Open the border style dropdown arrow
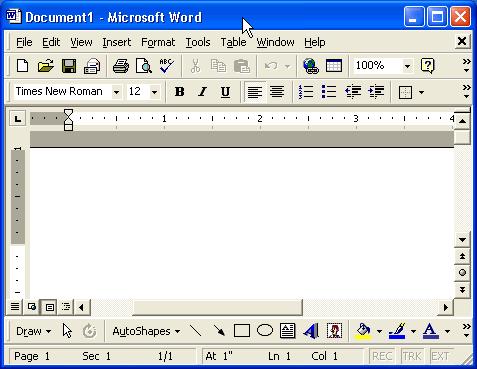Viewport: 477px width, 369px height. tap(421, 92)
